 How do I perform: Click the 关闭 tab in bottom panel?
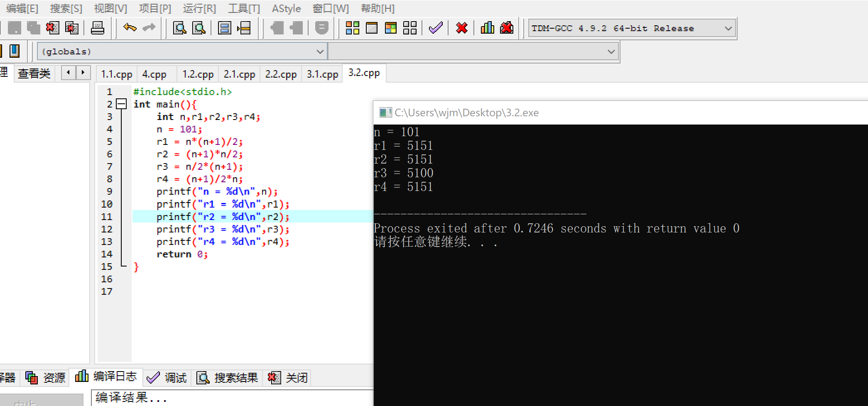coord(287,377)
